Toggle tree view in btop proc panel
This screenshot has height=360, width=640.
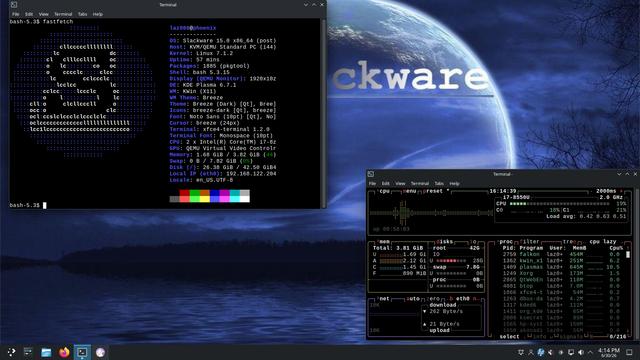568,242
